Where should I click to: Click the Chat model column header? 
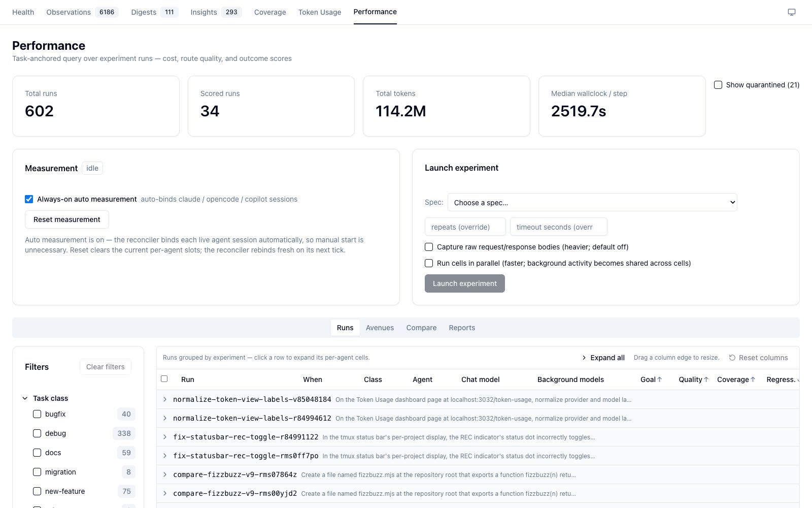point(481,379)
